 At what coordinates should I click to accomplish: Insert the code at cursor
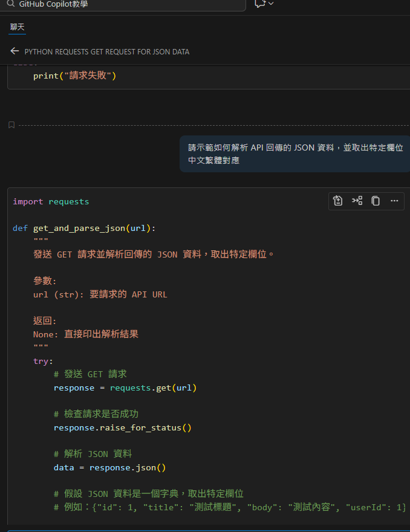point(357,201)
